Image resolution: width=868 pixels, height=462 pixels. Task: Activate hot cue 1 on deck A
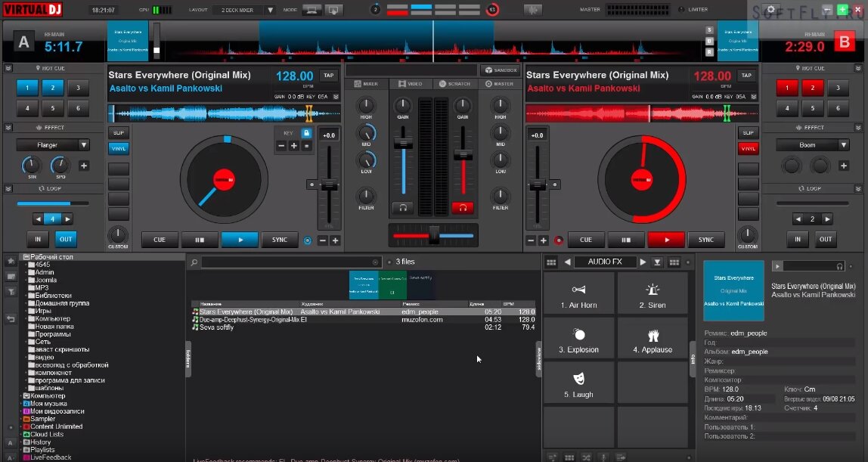(x=27, y=88)
